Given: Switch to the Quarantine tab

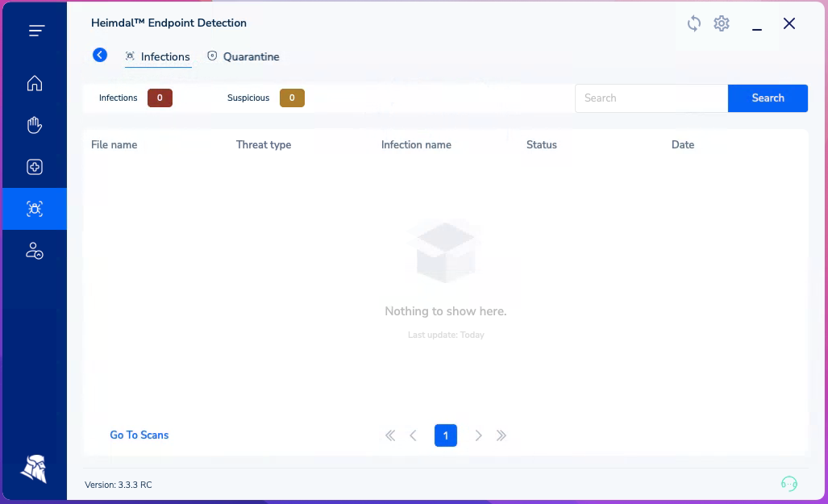Looking at the screenshot, I should click(243, 56).
